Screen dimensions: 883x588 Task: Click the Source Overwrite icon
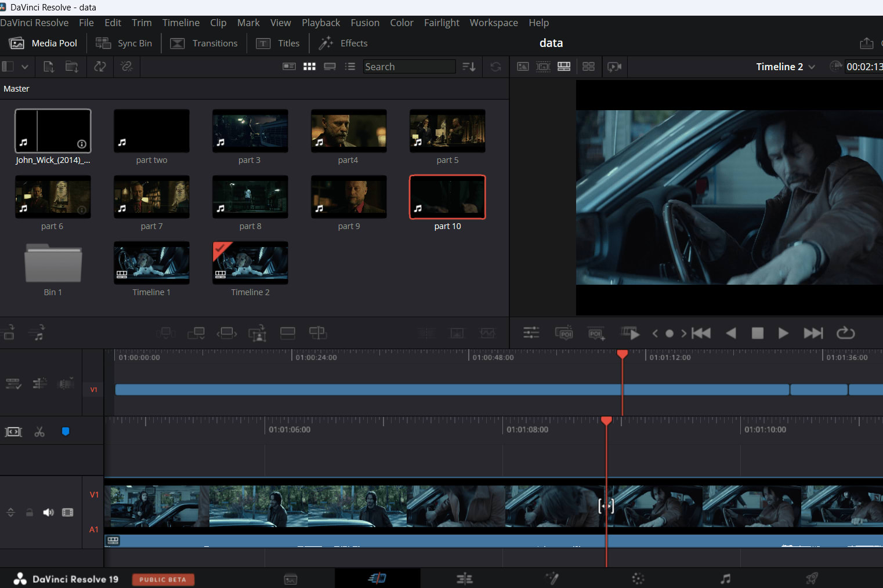coord(318,333)
